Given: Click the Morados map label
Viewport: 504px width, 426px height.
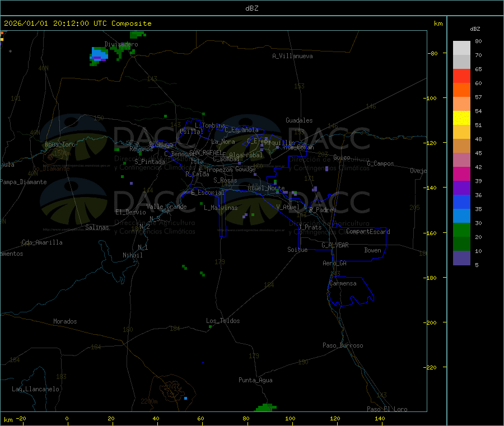Looking at the screenshot, I should tap(65, 321).
